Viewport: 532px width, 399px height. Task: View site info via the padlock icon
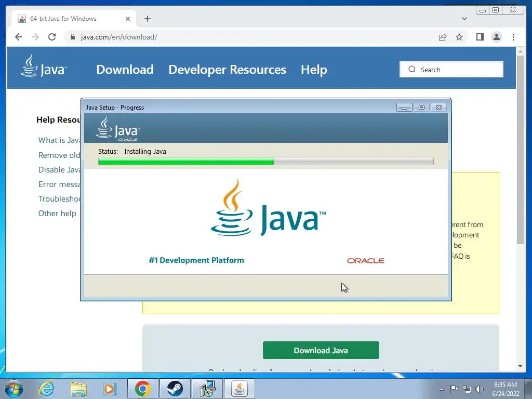coord(72,37)
